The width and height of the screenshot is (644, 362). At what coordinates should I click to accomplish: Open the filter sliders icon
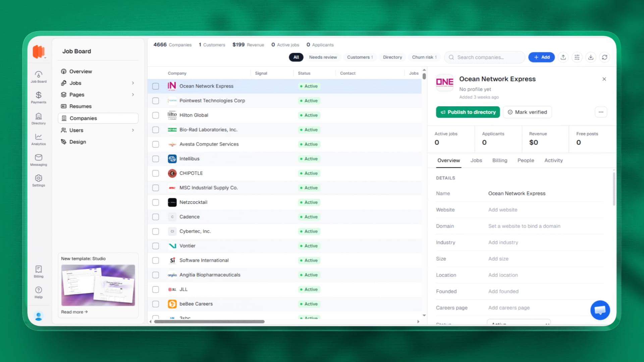pyautogui.click(x=577, y=57)
